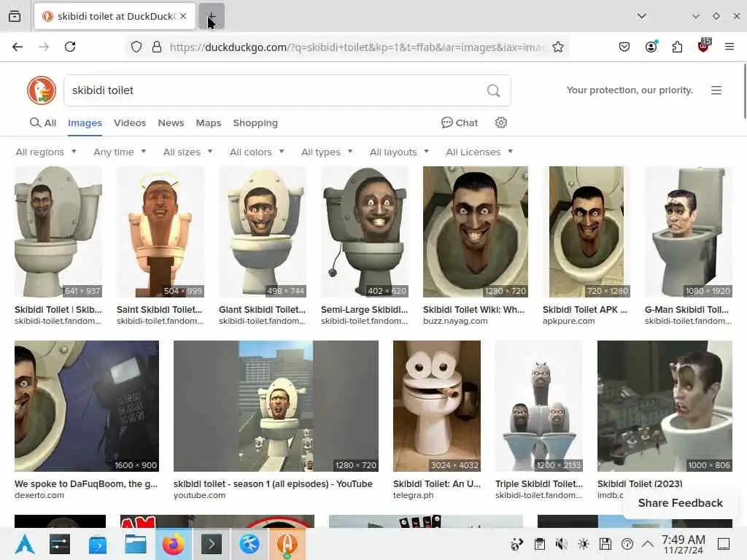The width and height of the screenshot is (747, 560).
Task: Open the extensions puzzle icon
Action: 677,47
